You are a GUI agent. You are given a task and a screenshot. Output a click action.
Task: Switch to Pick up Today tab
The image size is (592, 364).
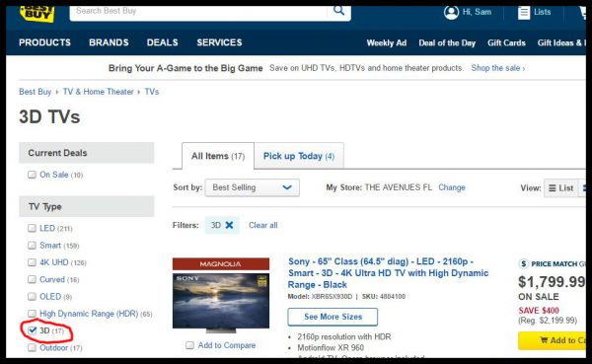(299, 156)
